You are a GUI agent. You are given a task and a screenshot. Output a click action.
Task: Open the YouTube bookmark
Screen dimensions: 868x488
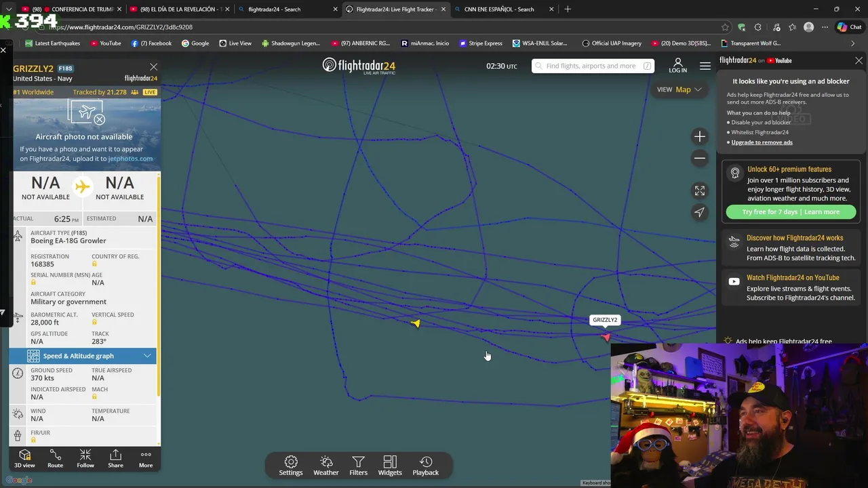[105, 43]
